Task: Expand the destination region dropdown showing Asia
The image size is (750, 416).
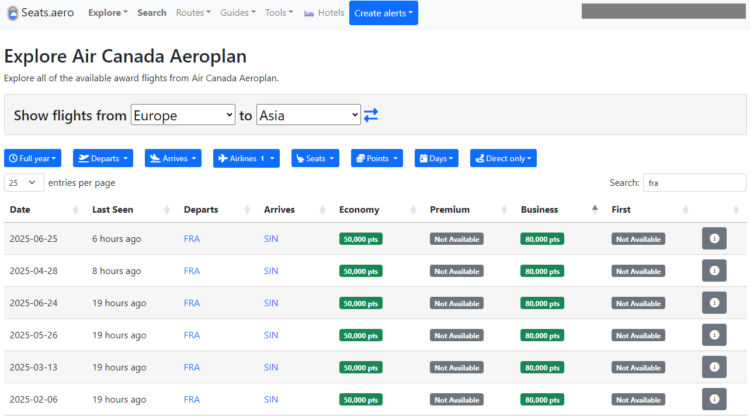Action: [x=308, y=115]
